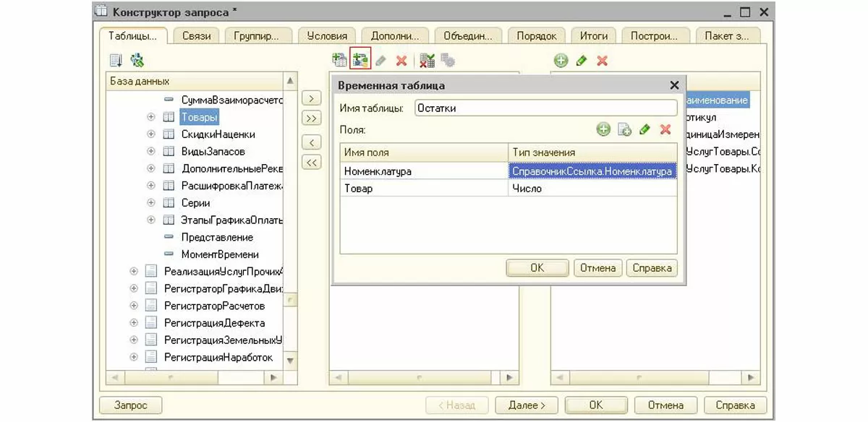Viewport: 868px width, 422px height.
Task: Click the Запрос button at bottom left
Action: [130, 405]
